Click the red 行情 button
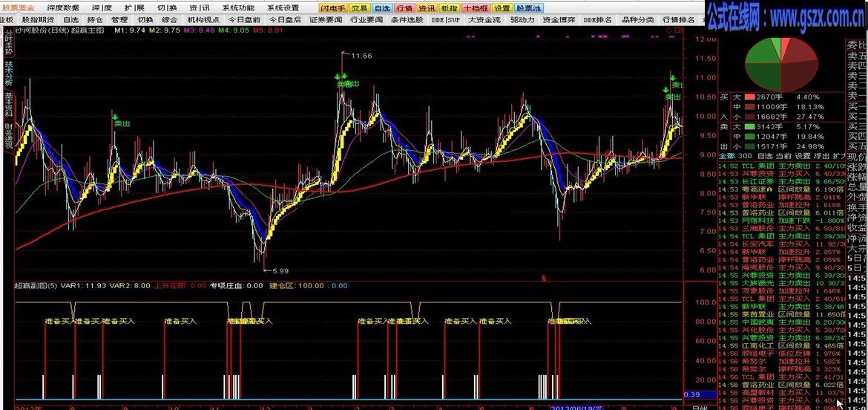The width and height of the screenshot is (868, 410). 404,8
